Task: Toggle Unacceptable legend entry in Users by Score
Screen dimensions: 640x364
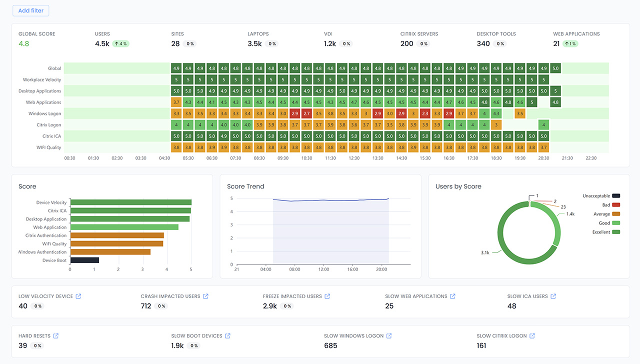Action: pyautogui.click(x=601, y=196)
